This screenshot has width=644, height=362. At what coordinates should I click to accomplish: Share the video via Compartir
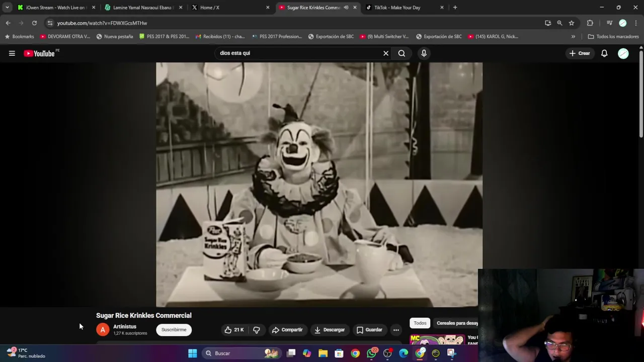coord(287,330)
